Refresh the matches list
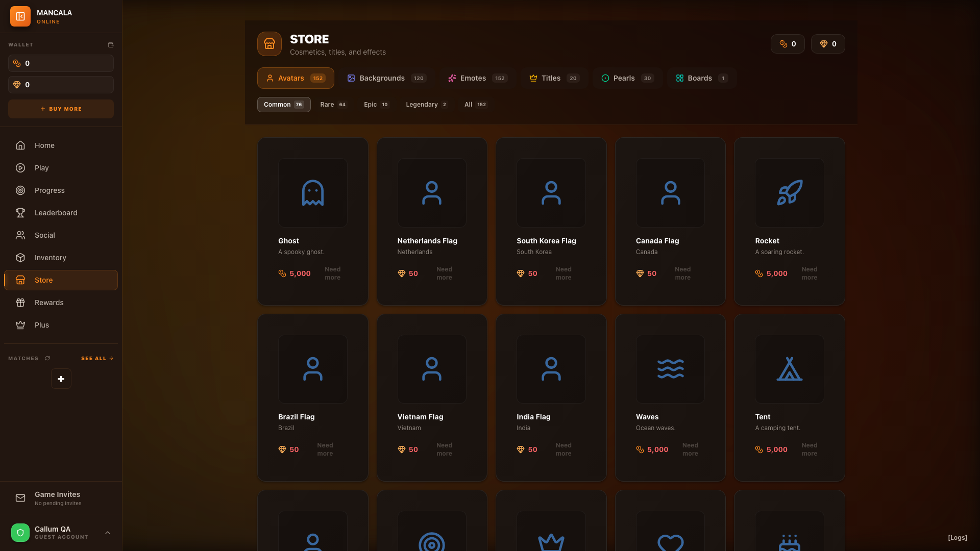Screen dimensions: 980x551 47,358
